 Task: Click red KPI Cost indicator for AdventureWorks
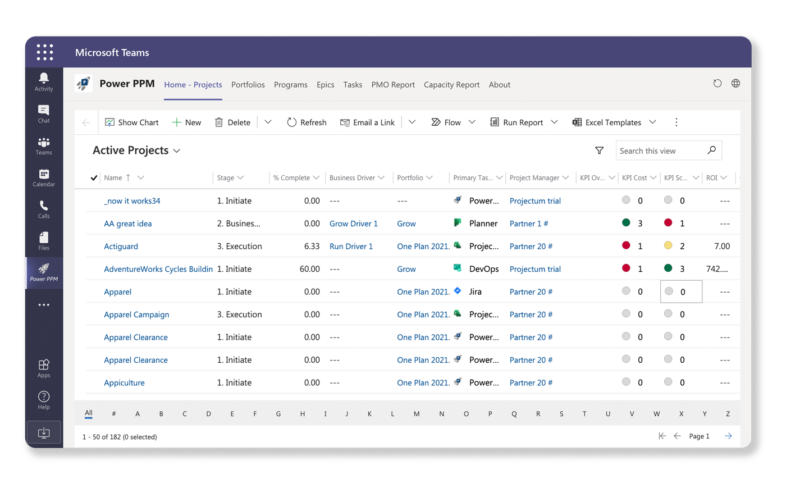click(626, 268)
